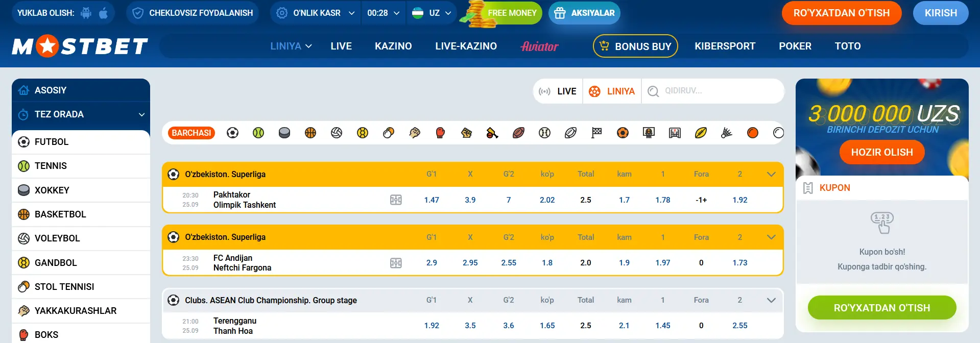Click the search magnifier icon
The width and height of the screenshot is (980, 343).
(653, 91)
